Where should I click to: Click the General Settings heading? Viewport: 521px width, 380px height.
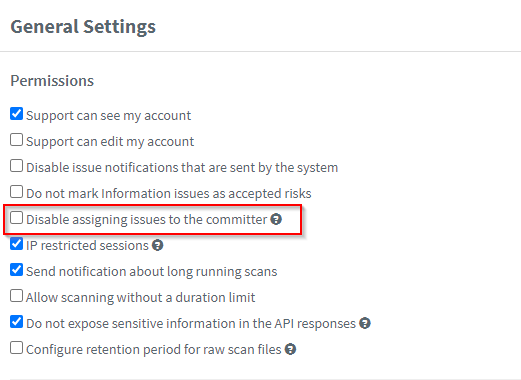83,27
